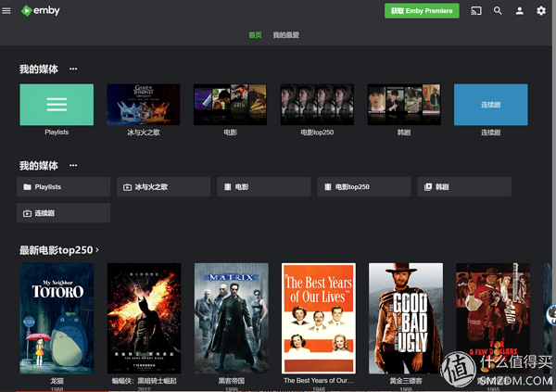
Task: Click the 龙猫 movie title
Action: pyautogui.click(x=57, y=381)
